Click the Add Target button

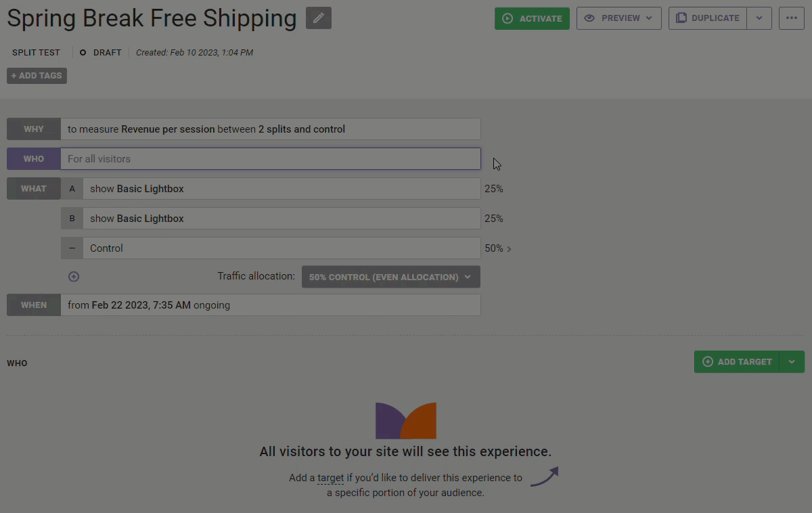click(737, 361)
